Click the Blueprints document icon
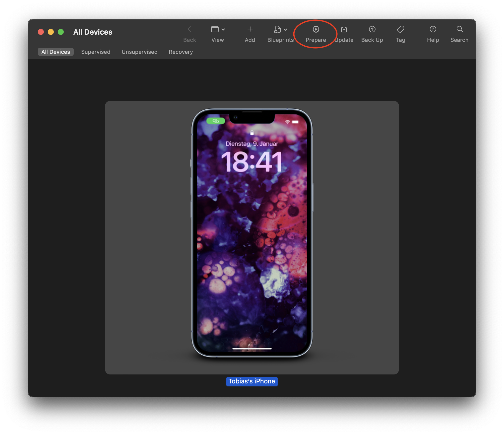The height and width of the screenshot is (434, 504). pyautogui.click(x=277, y=29)
